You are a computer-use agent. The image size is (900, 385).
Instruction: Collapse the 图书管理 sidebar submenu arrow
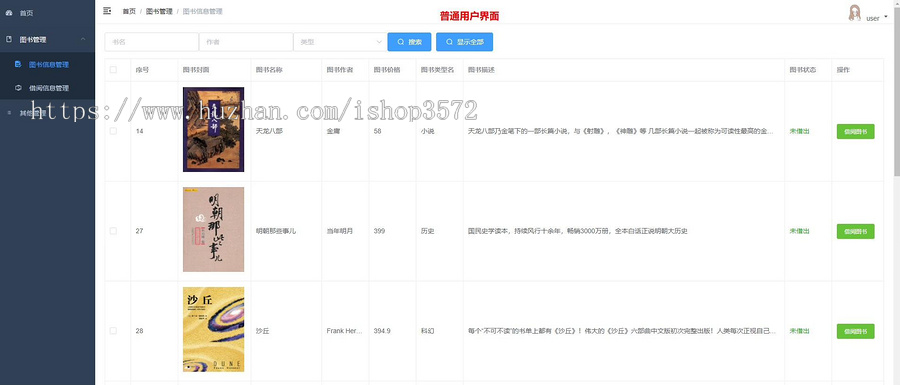point(83,39)
